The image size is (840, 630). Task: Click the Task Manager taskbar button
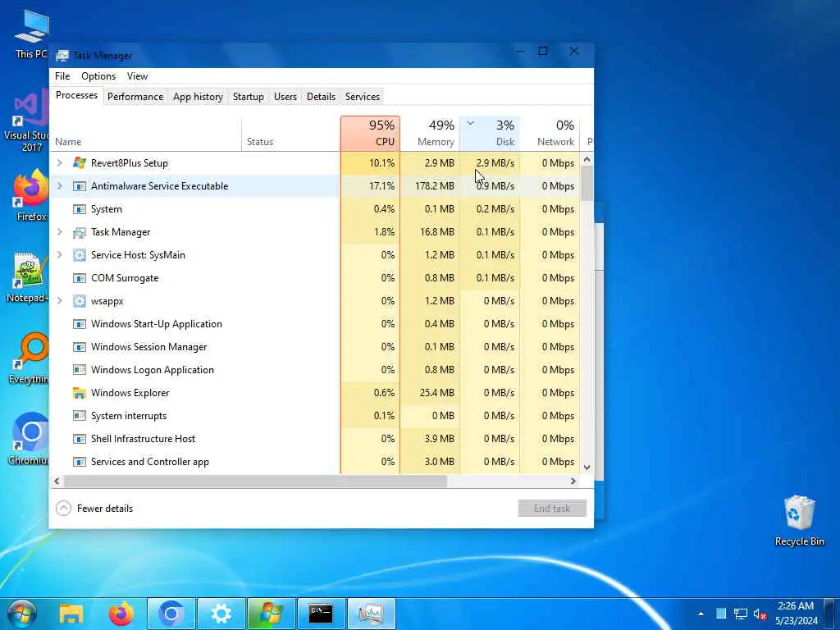(x=372, y=614)
